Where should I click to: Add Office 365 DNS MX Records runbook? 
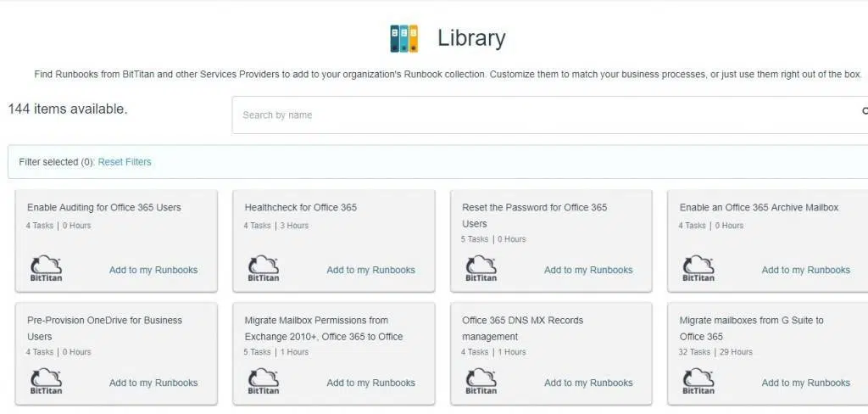[588, 383]
